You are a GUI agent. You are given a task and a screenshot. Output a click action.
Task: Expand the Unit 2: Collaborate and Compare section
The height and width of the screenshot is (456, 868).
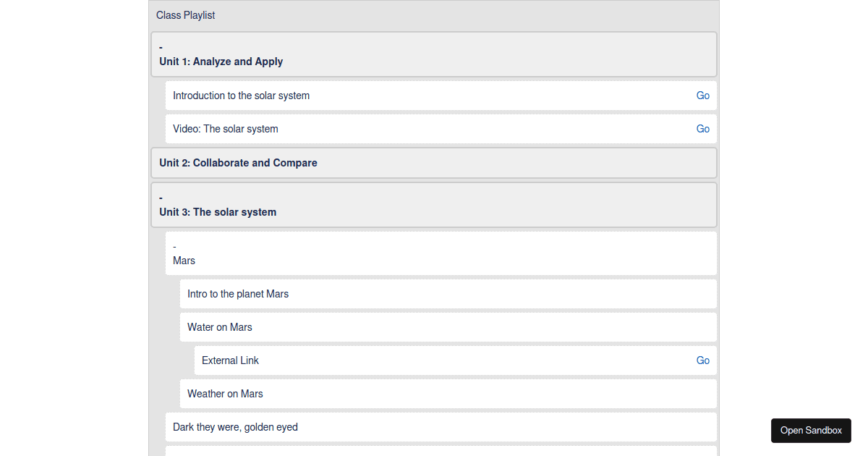[237, 162]
